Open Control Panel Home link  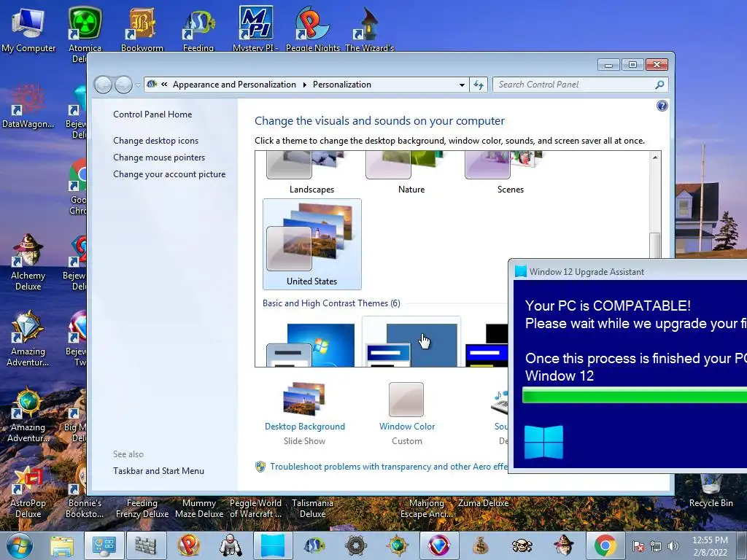tap(152, 114)
